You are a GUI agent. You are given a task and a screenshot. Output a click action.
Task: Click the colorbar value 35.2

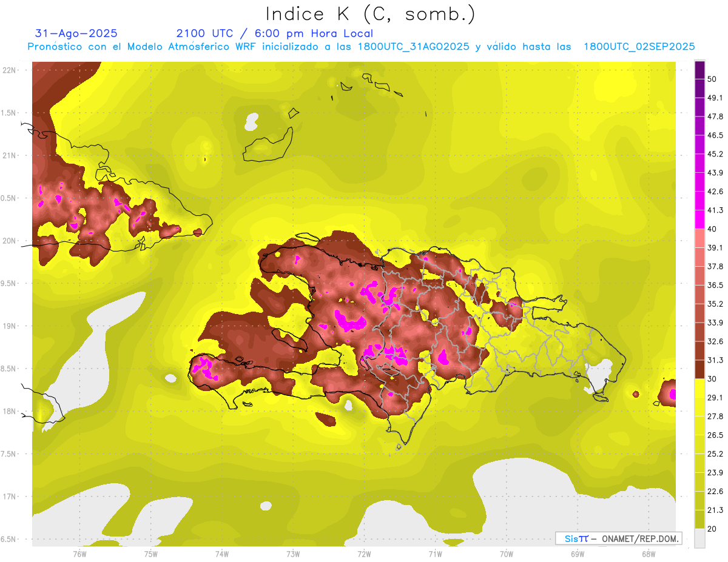click(x=715, y=304)
